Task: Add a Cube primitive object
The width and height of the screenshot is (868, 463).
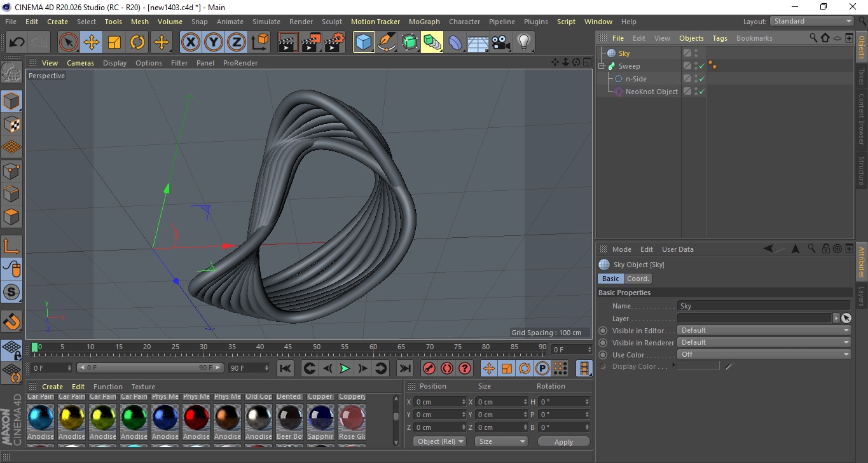Action: [x=363, y=43]
